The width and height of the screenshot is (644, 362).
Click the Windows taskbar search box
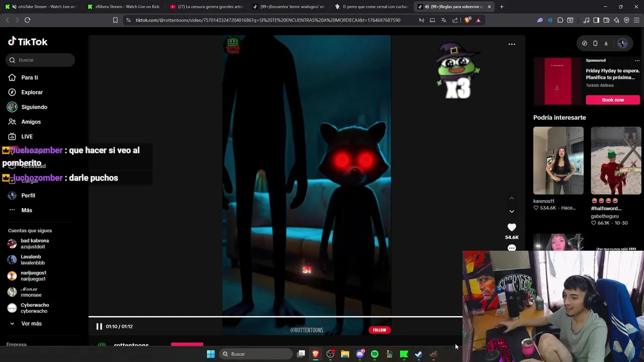pos(256,354)
